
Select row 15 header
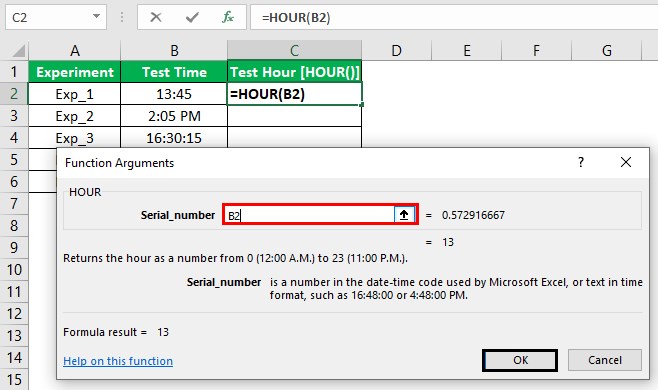pyautogui.click(x=14, y=380)
